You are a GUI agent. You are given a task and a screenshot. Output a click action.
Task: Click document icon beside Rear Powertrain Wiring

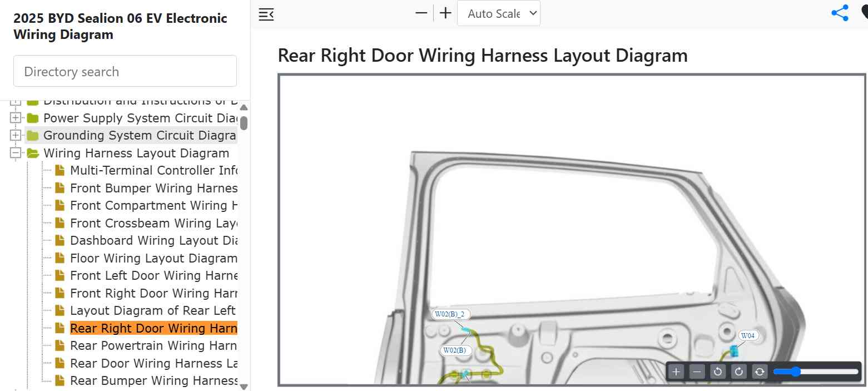pyautogui.click(x=60, y=345)
